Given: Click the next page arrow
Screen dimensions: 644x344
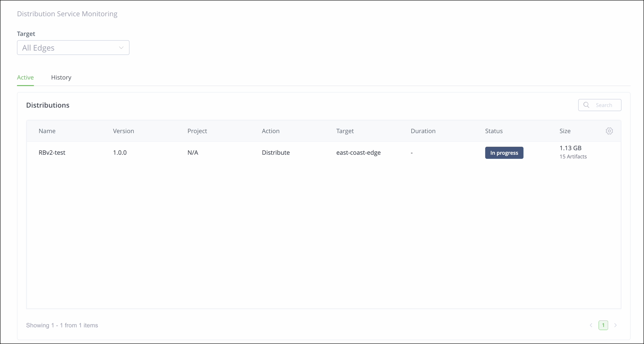Looking at the screenshot, I should pyautogui.click(x=615, y=325).
